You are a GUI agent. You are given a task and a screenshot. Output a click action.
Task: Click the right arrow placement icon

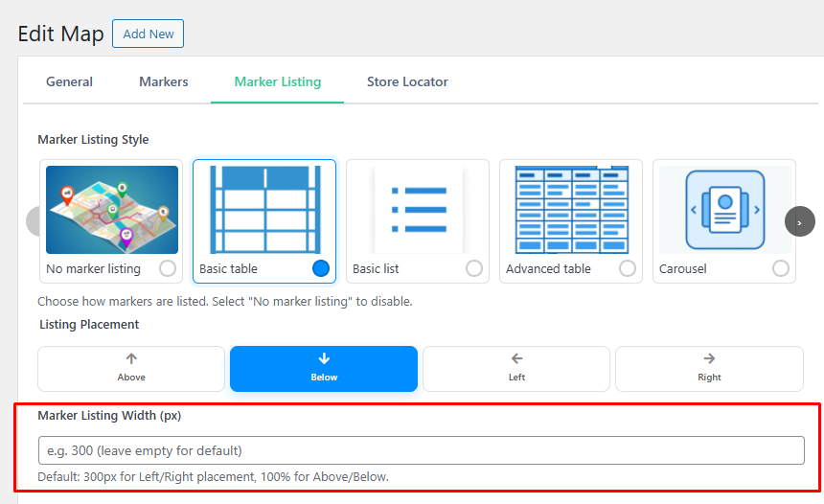pyautogui.click(x=709, y=359)
